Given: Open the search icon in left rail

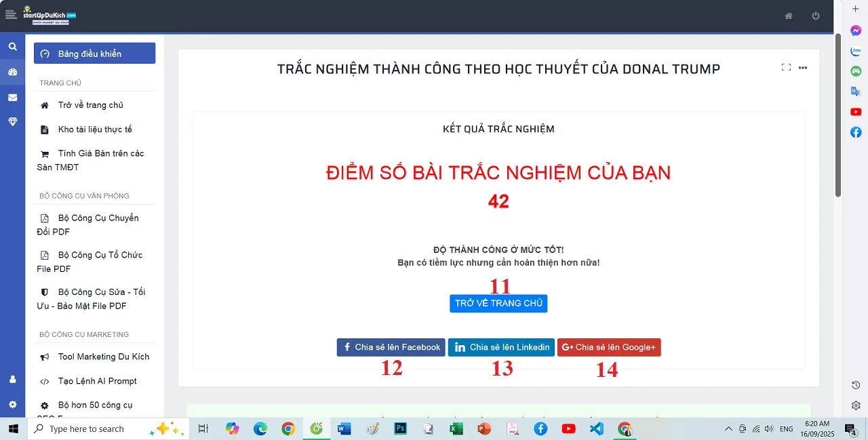Looking at the screenshot, I should (x=12, y=47).
